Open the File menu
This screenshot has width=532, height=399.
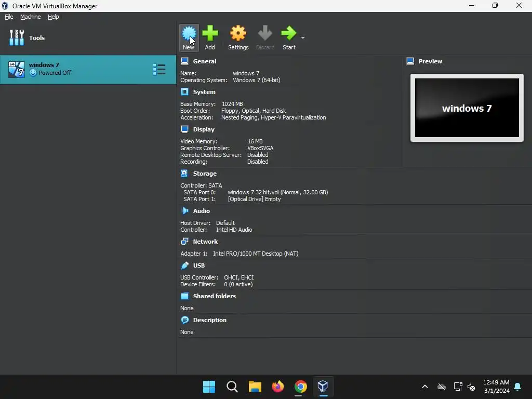pyautogui.click(x=9, y=17)
